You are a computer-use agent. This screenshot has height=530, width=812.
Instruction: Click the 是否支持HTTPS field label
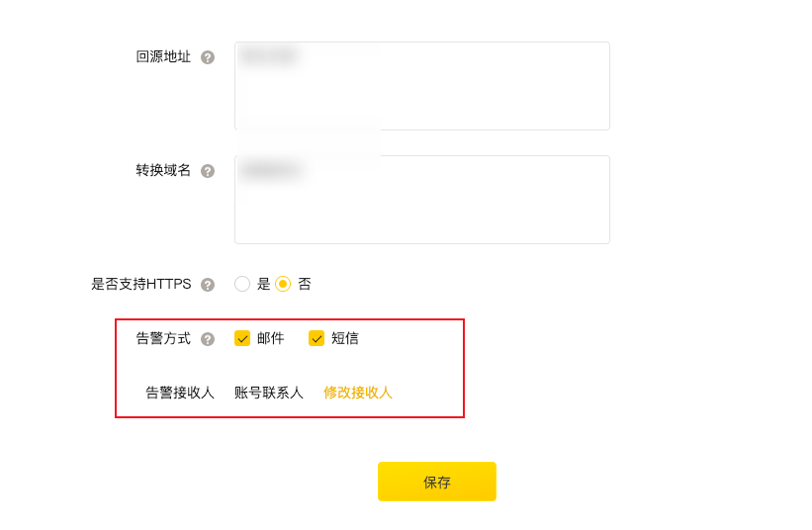(x=141, y=284)
